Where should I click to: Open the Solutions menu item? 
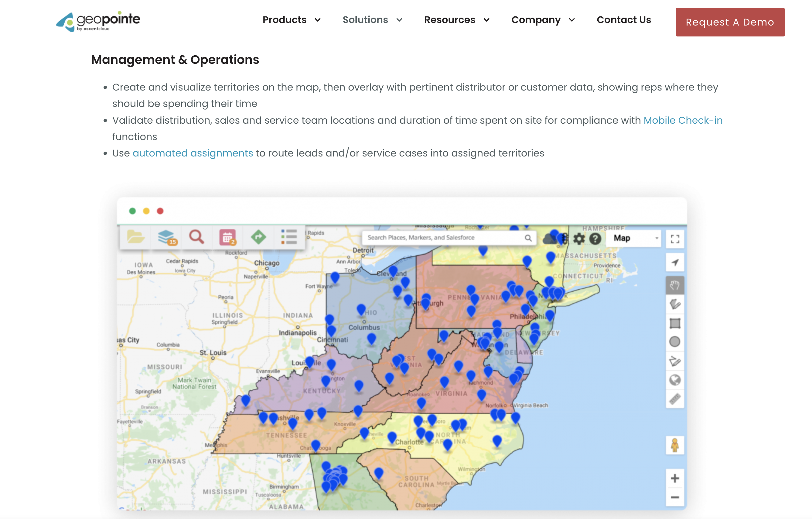click(365, 20)
